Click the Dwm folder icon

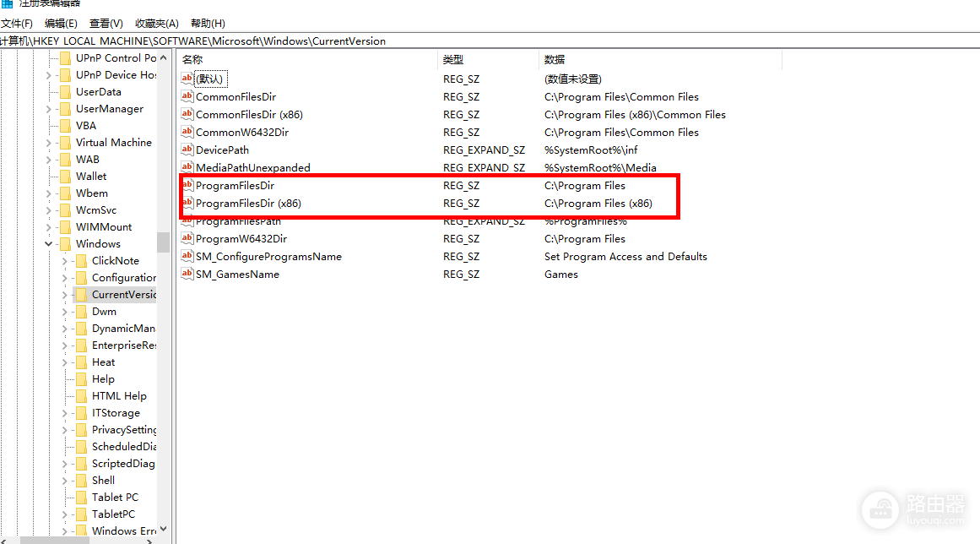[81, 312]
